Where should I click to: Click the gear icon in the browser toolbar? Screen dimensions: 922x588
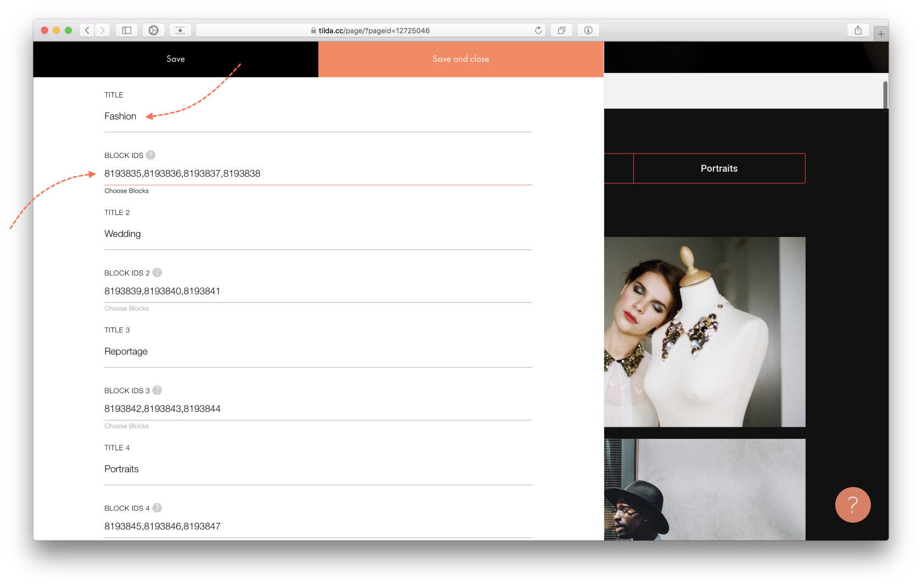point(153,30)
